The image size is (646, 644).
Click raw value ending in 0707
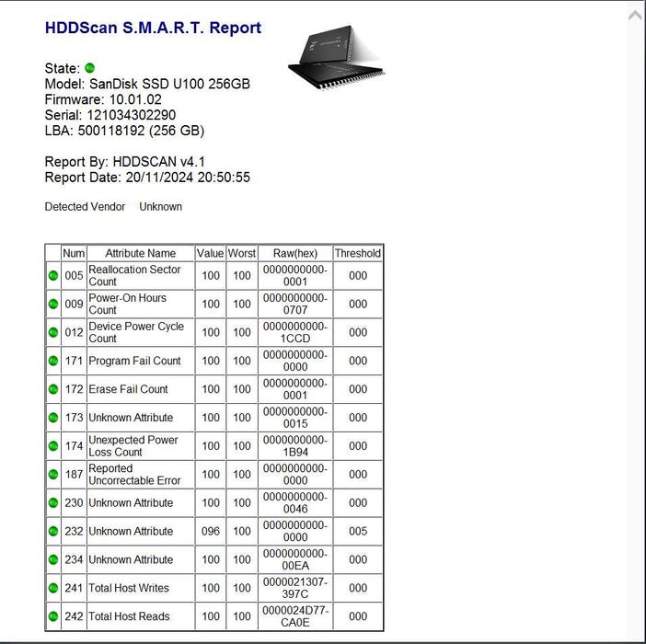(295, 304)
